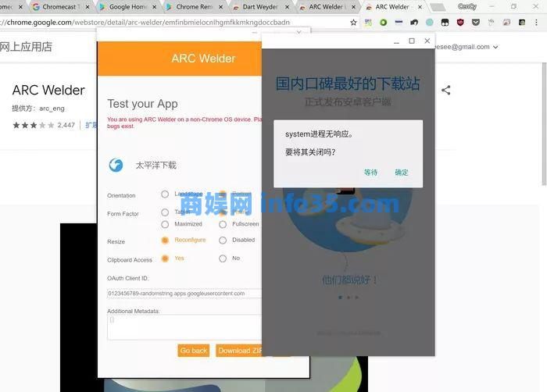This screenshot has height=392, width=547.
Task: Click 等待 to wait for system
Action: (x=370, y=173)
